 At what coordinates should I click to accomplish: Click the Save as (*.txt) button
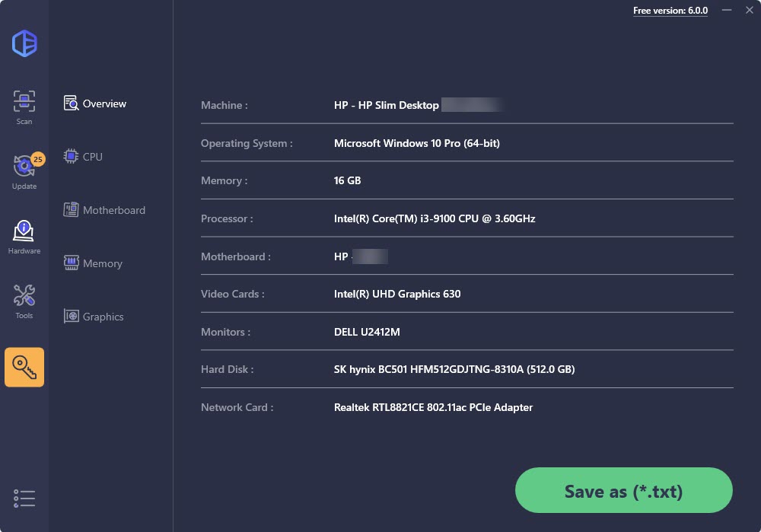point(624,490)
